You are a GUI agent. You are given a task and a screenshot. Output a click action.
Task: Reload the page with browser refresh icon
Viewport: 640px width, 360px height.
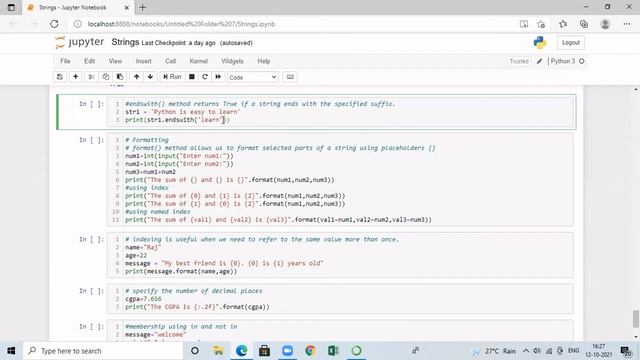coord(54,24)
